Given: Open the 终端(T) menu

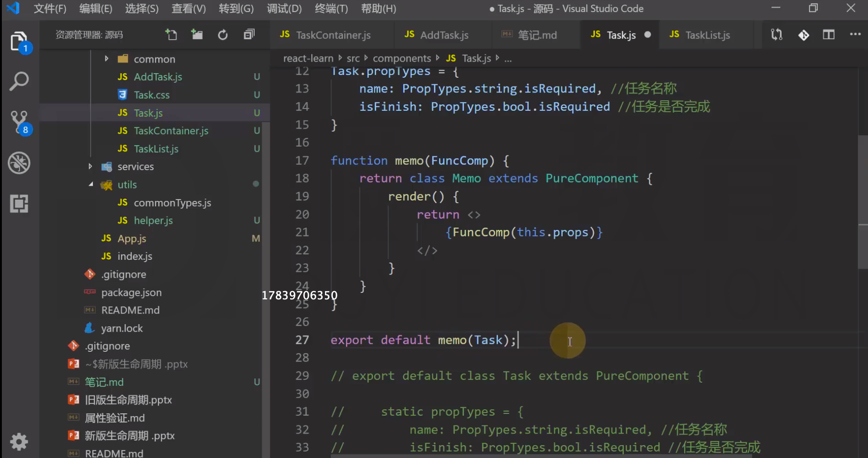Looking at the screenshot, I should (x=331, y=9).
